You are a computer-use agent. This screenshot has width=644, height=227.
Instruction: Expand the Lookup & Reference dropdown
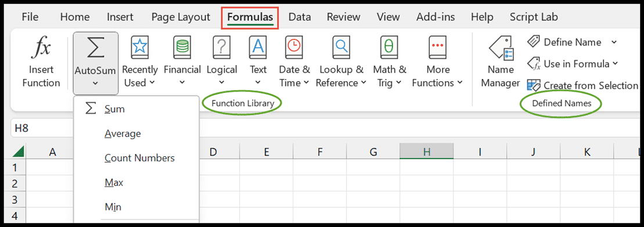point(341,76)
